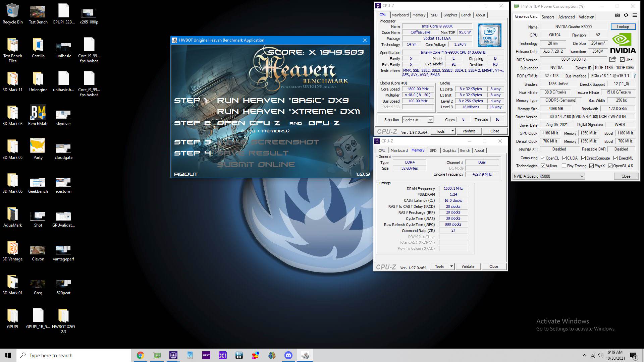Toggle the DirectML checkbox
The image size is (644, 362).
(615, 158)
